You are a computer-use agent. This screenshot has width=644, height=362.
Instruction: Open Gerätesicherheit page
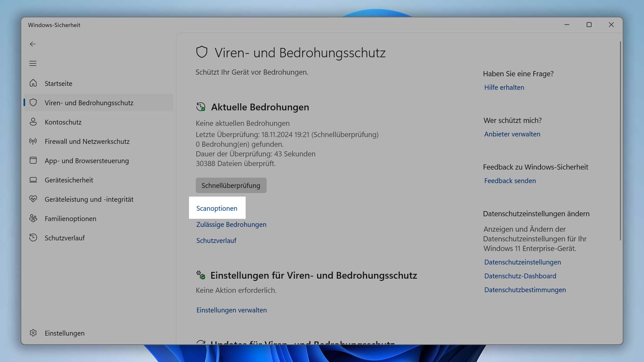(x=99, y=180)
